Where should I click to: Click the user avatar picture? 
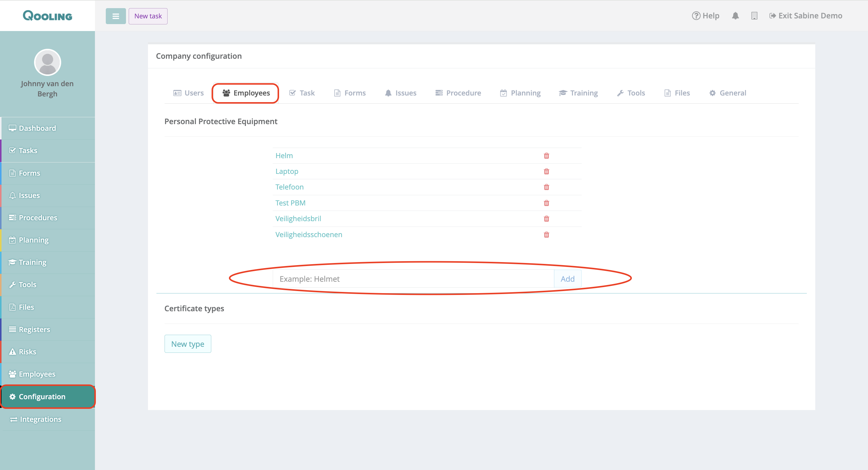(x=48, y=62)
